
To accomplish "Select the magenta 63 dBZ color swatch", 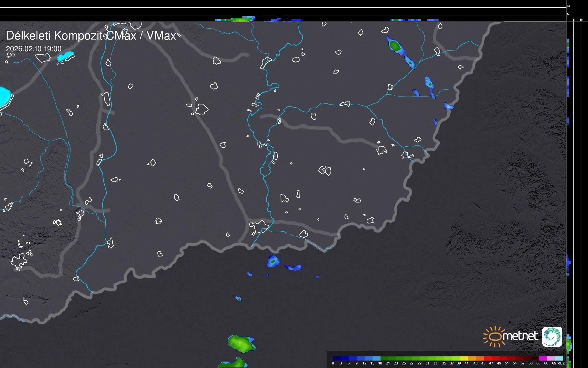I will (x=542, y=359).
